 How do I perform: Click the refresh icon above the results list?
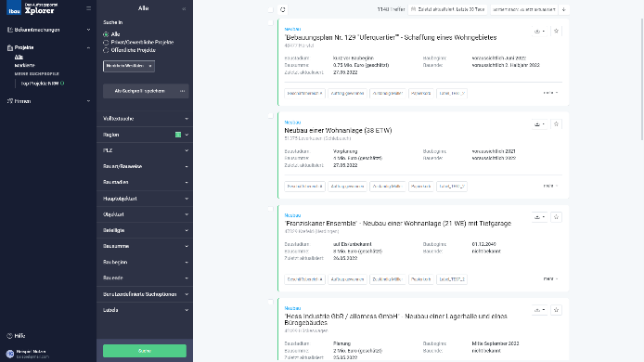pos(283,9)
